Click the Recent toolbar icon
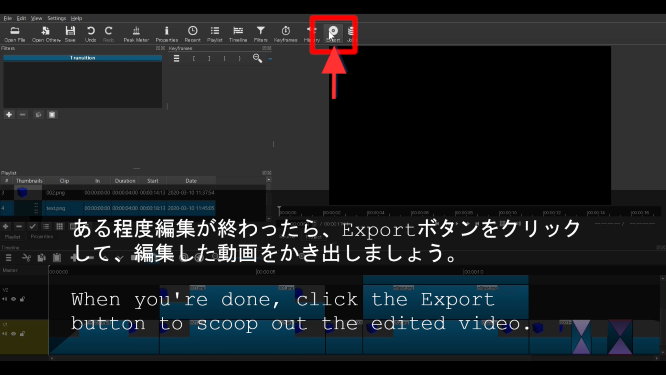The height and width of the screenshot is (375, 666). click(x=192, y=34)
